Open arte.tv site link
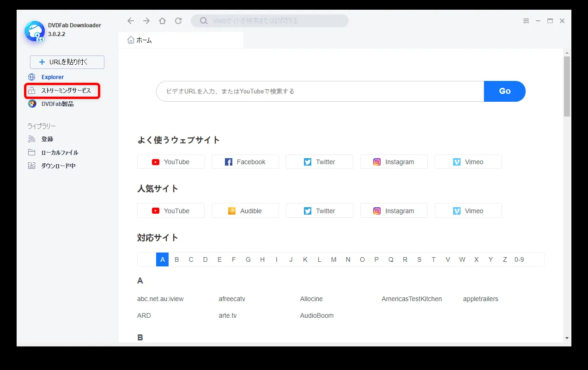 tap(228, 315)
